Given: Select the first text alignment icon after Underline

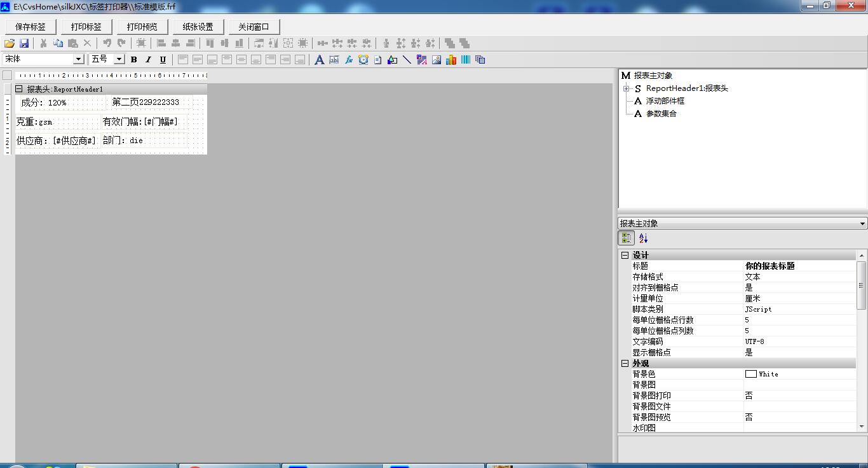Looking at the screenshot, I should pyautogui.click(x=182, y=60).
